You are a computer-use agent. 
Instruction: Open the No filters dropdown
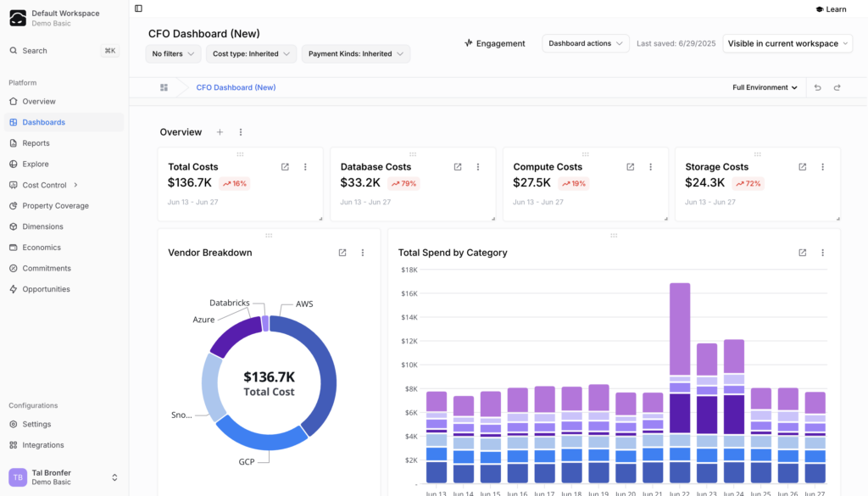(x=173, y=53)
